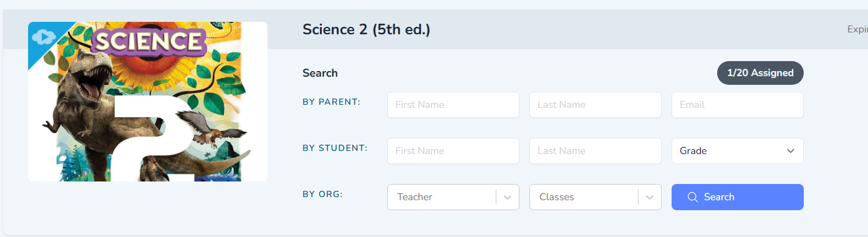Click the Science 2 (5th ed.) title
The width and height of the screenshot is (868, 237).
366,29
